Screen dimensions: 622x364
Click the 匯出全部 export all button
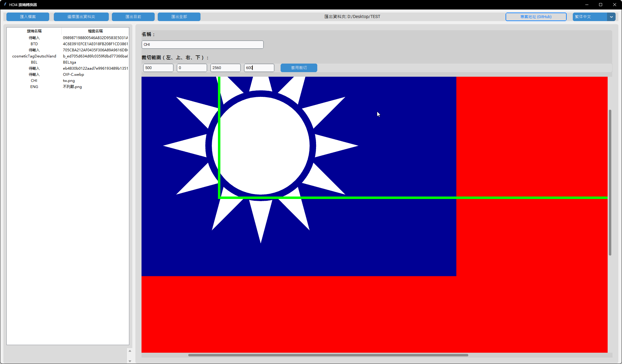[x=179, y=17]
